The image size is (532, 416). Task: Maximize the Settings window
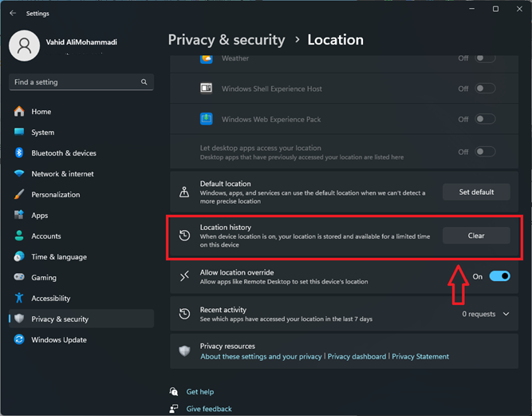pyautogui.click(x=495, y=9)
